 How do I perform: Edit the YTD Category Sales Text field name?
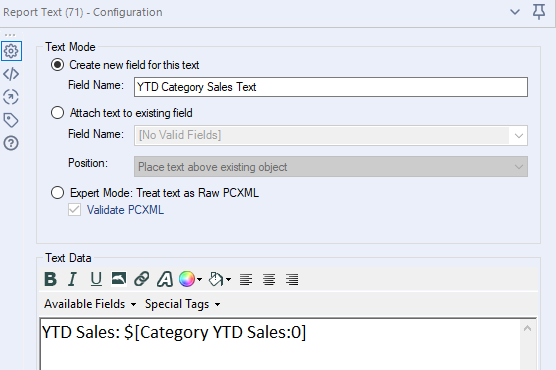tap(331, 87)
